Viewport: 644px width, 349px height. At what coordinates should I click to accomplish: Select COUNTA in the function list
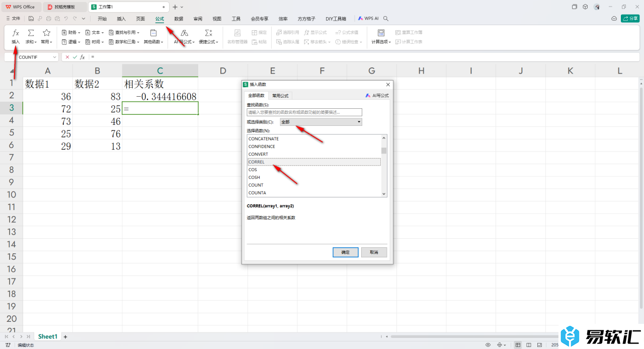tap(314, 193)
